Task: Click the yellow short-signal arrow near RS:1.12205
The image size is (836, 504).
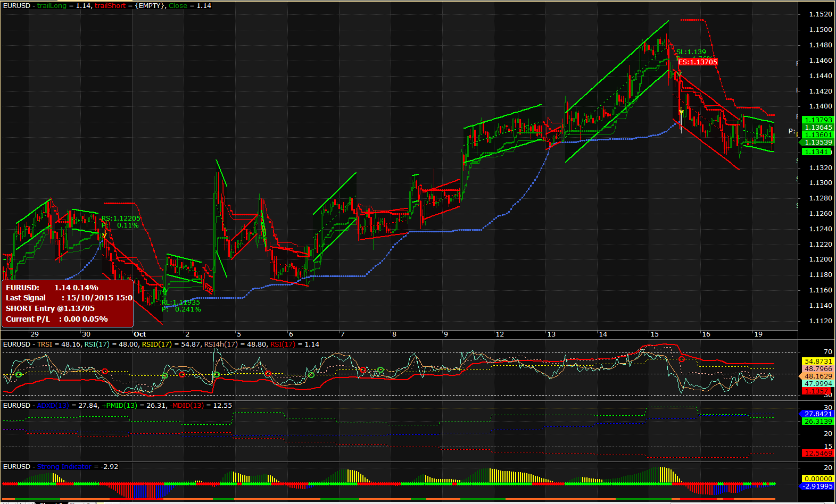Action: (x=105, y=234)
